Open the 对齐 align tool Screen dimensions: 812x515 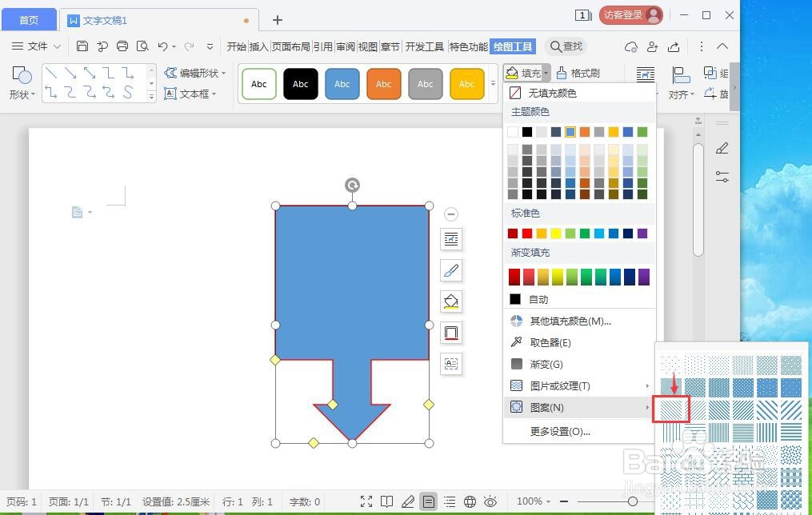(681, 83)
